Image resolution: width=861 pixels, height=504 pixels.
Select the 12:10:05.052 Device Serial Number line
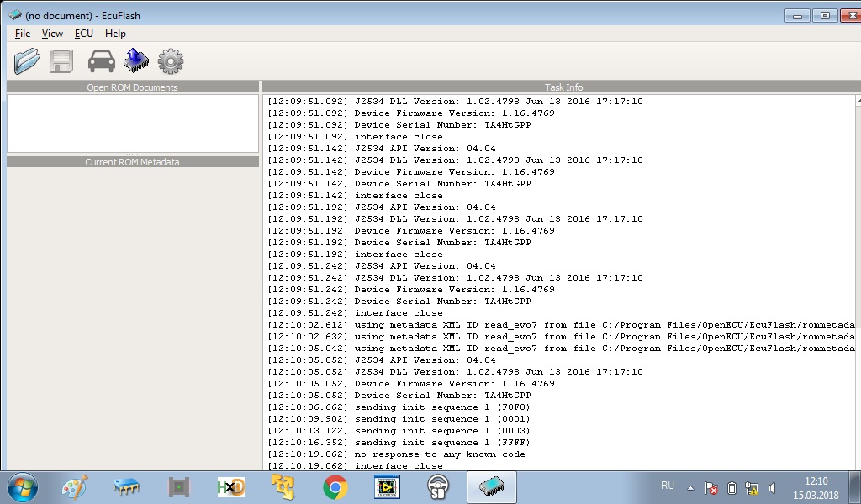click(399, 396)
